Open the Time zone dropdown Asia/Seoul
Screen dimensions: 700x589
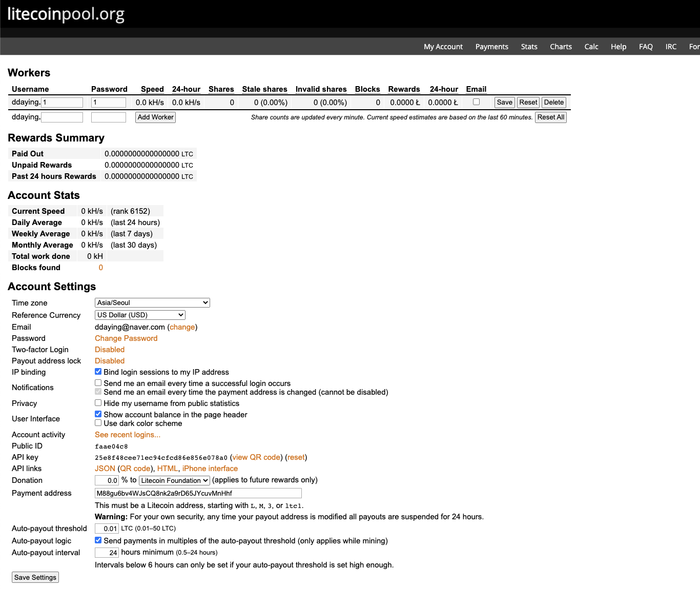(x=152, y=303)
